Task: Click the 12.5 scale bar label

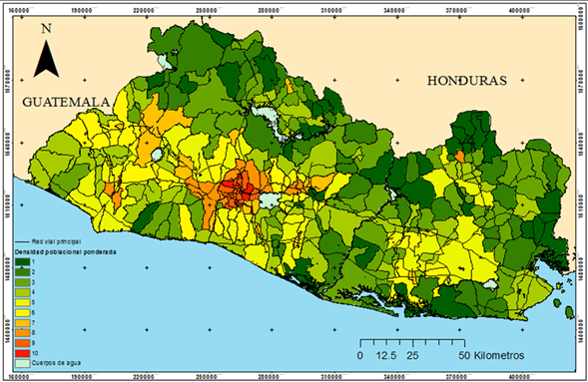Action: coord(386,355)
